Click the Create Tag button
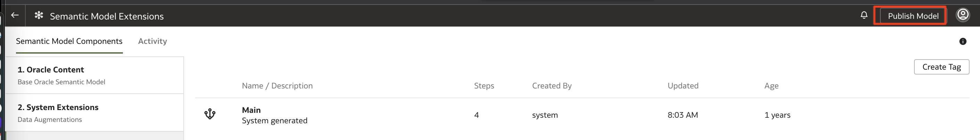This screenshot has height=140, width=980. coord(941,67)
